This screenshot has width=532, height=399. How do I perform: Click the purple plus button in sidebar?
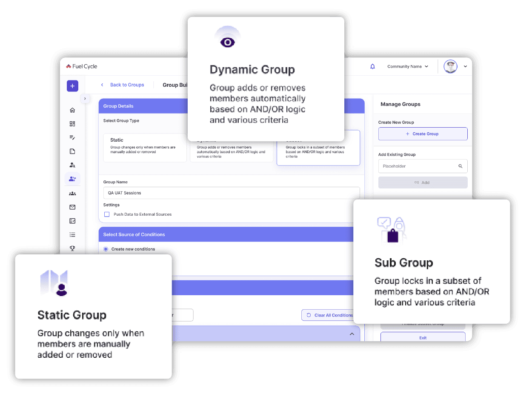72,86
